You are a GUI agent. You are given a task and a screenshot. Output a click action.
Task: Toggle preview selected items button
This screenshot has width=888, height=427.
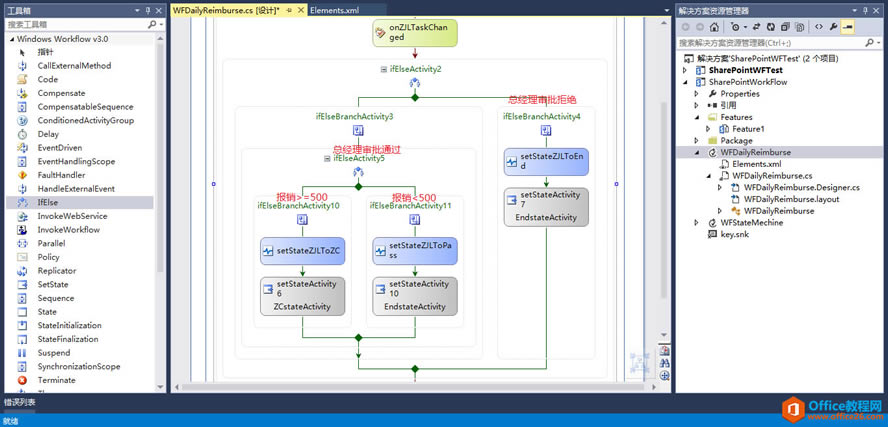click(847, 28)
